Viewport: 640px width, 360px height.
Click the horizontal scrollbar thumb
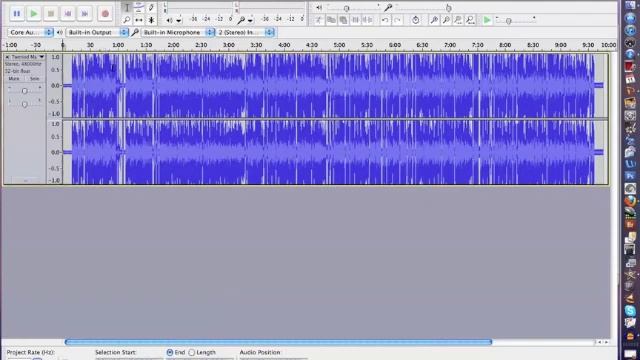coord(278,342)
